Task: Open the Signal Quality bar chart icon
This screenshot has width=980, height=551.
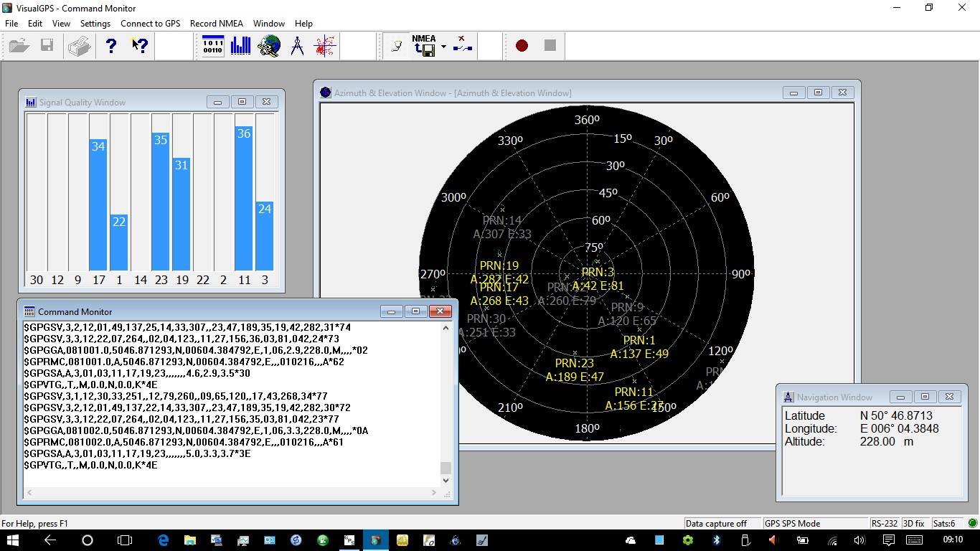Action: [241, 46]
